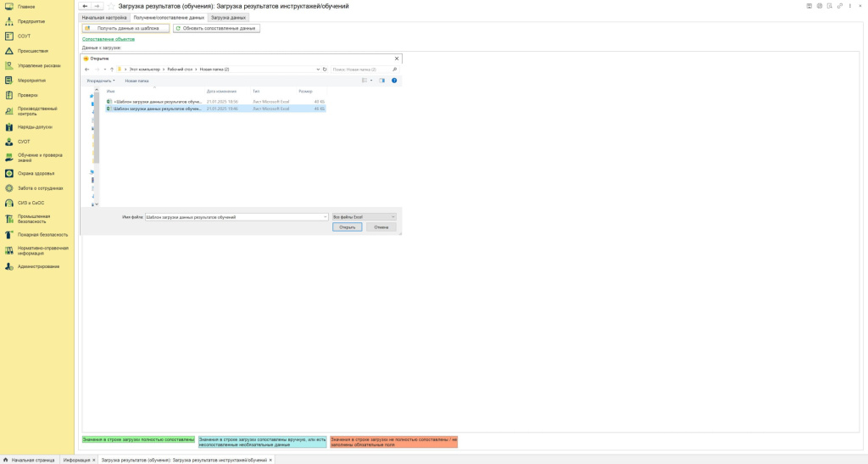Select file dated 21.01.2025 18:56
Viewport: 868px width, 464px height.
pyautogui.click(x=215, y=102)
